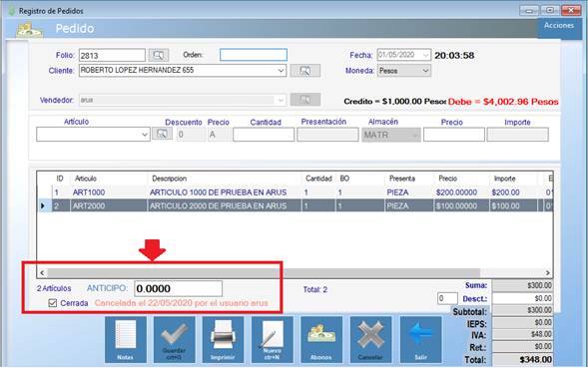
Task: Click the scroll right arrow of grid
Action: pos(547,273)
